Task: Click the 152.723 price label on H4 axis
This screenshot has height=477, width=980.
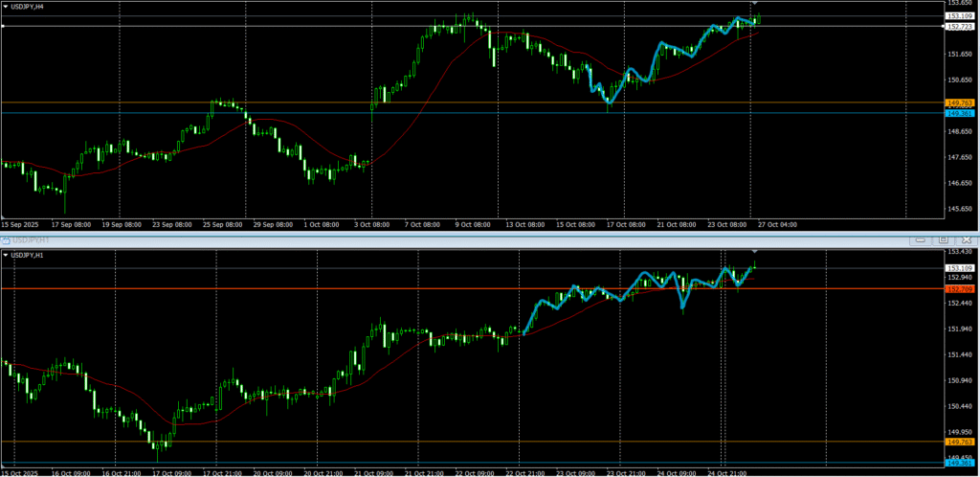Action: point(959,27)
